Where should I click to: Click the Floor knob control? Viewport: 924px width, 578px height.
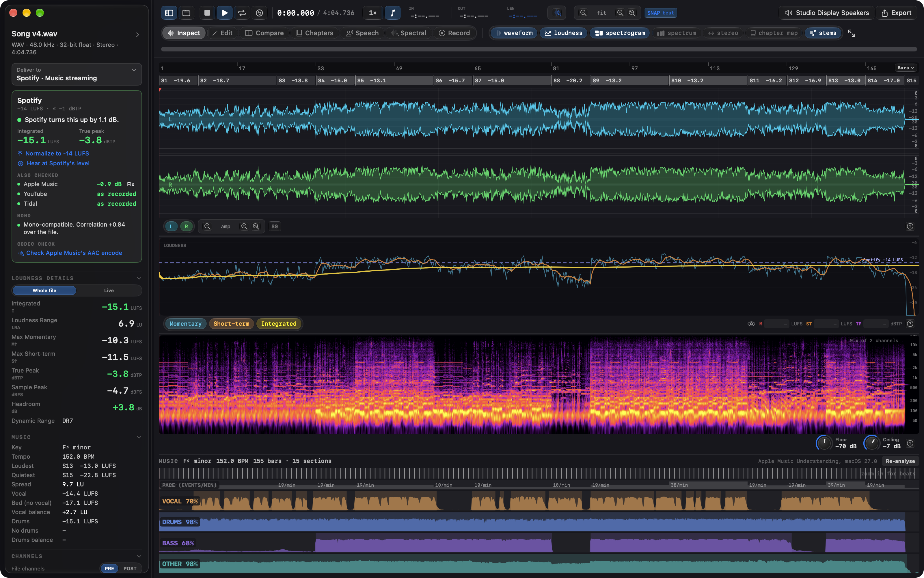pyautogui.click(x=824, y=443)
